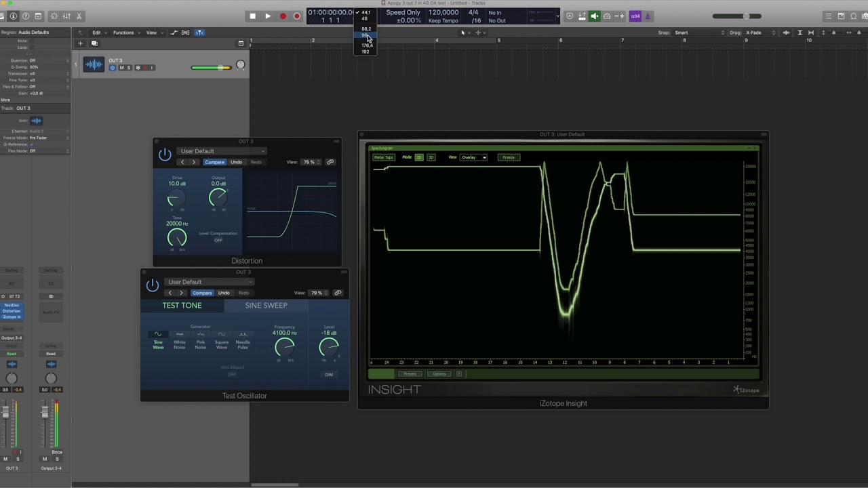Viewport: 868px width, 488px height.
Task: Open the Insight View dropdown set to Overlay
Action: pos(473,157)
